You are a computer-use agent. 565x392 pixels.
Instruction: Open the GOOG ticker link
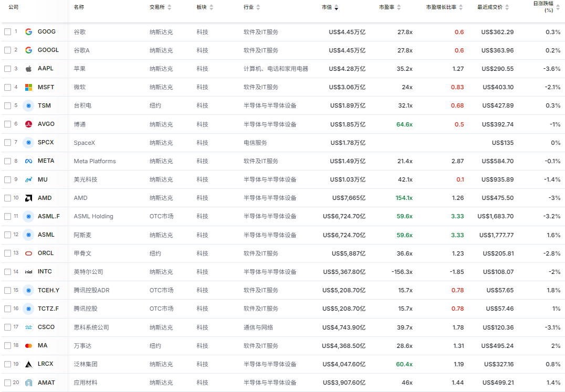[x=47, y=31]
